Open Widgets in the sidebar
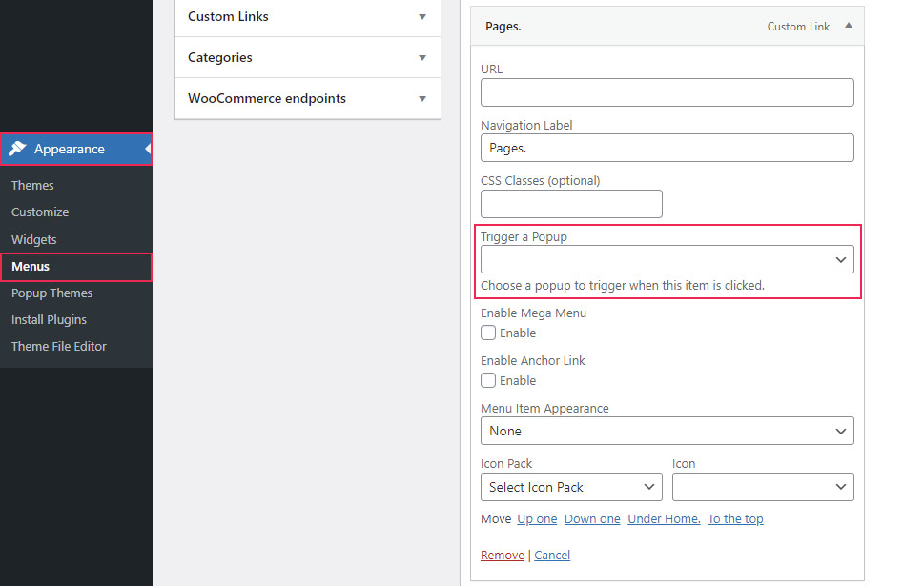This screenshot has height=586, width=924. pyautogui.click(x=34, y=240)
